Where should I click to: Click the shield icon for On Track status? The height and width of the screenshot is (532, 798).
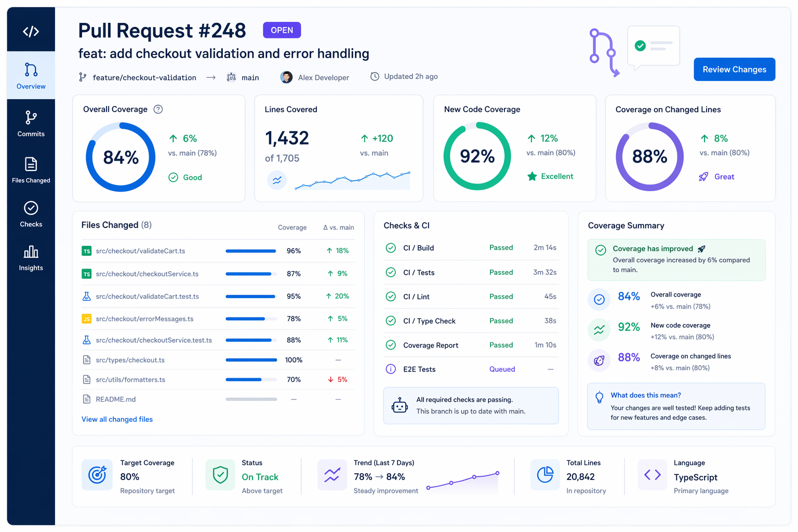tap(221, 475)
